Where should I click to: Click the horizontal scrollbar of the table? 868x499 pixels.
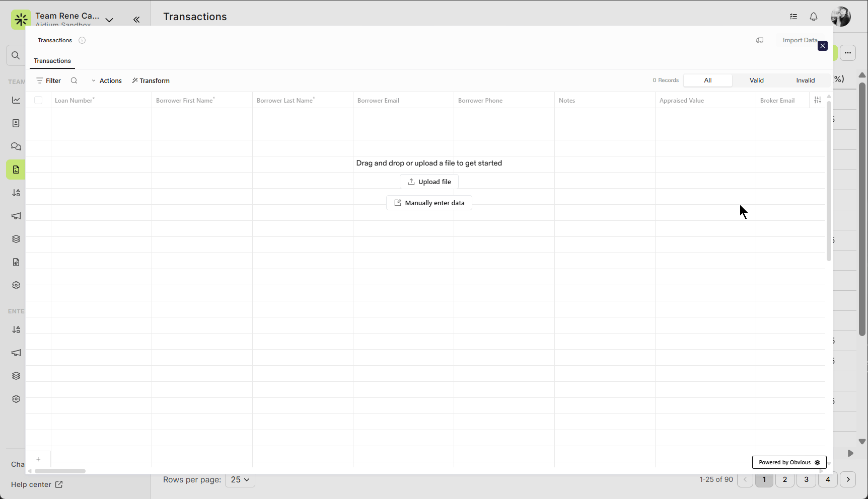point(60,471)
